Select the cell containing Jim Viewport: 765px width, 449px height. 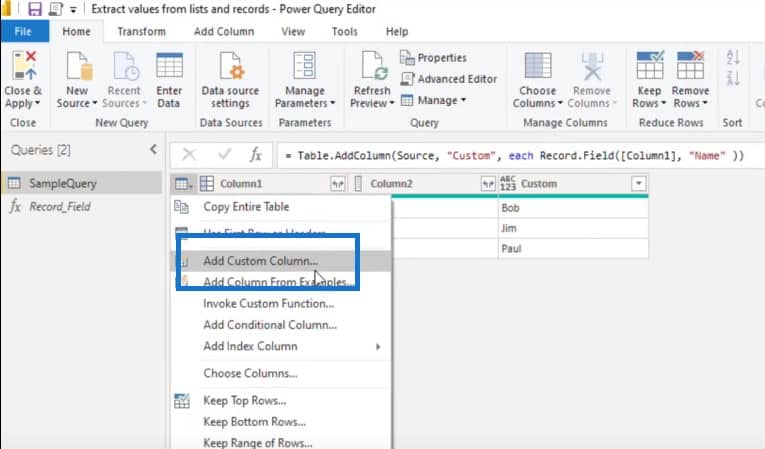pyautogui.click(x=573, y=228)
